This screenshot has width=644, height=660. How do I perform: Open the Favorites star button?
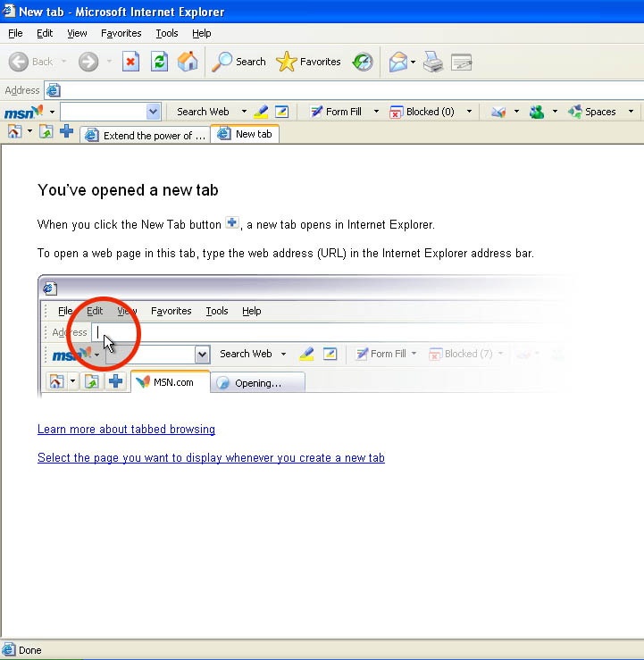pyautogui.click(x=308, y=62)
